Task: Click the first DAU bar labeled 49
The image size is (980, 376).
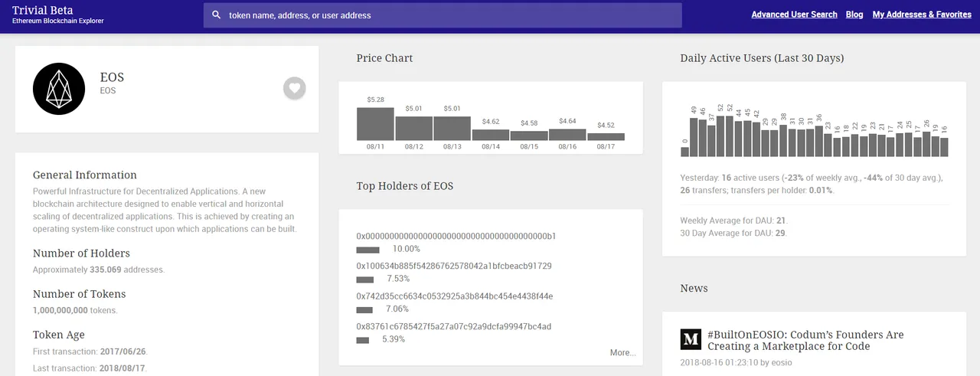Action: click(694, 136)
